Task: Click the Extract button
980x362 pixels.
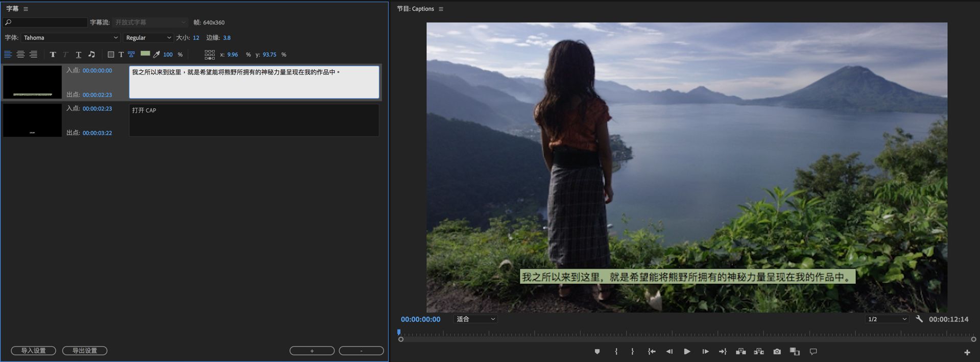Action: click(759, 352)
